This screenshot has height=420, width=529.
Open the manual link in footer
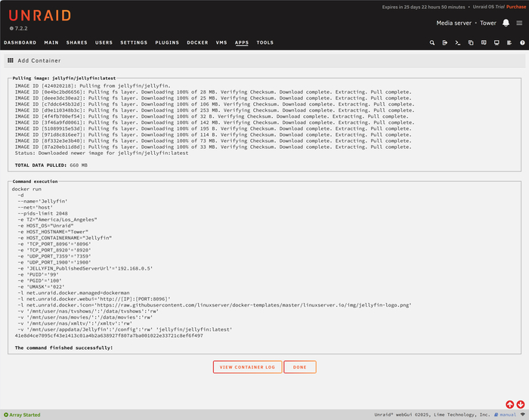click(508, 415)
